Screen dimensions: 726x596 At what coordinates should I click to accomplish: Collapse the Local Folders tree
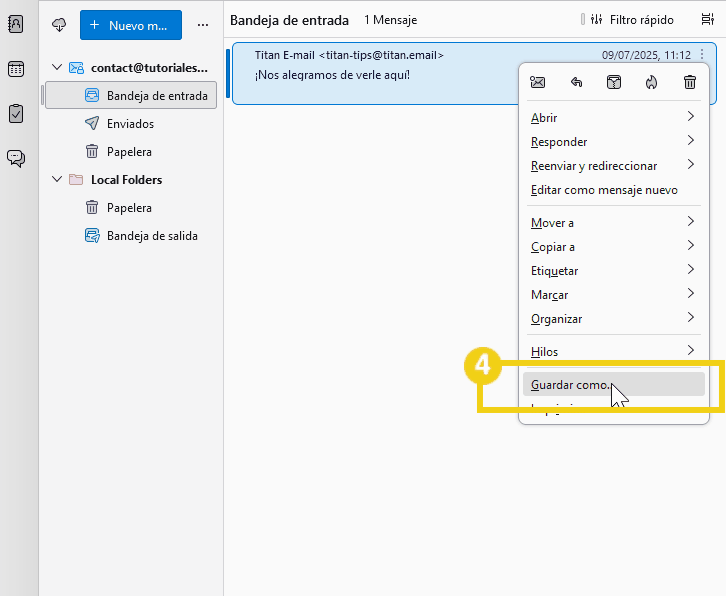[56, 180]
